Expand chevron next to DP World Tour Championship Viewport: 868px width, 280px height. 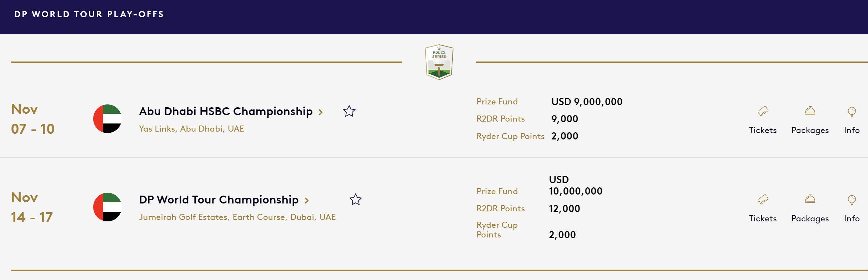[306, 201]
